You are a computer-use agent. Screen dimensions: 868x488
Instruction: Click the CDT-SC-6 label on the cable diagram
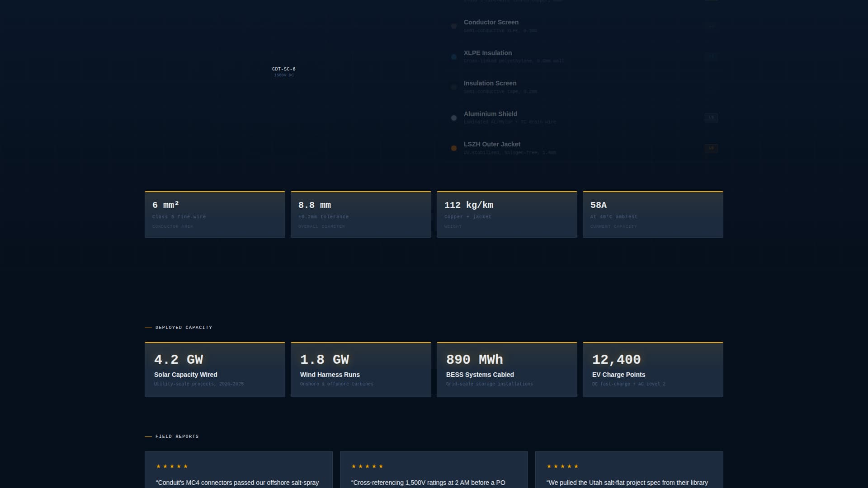pos(283,70)
